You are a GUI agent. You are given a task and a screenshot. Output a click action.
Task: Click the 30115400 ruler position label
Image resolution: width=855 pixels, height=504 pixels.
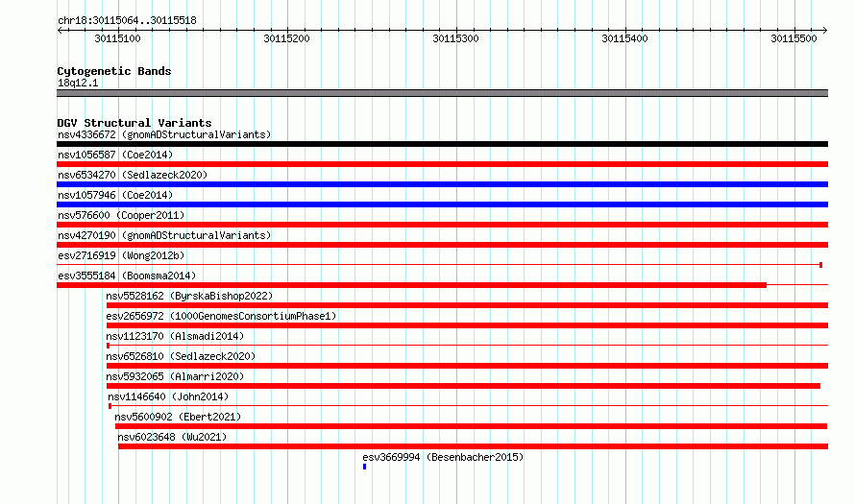(624, 38)
